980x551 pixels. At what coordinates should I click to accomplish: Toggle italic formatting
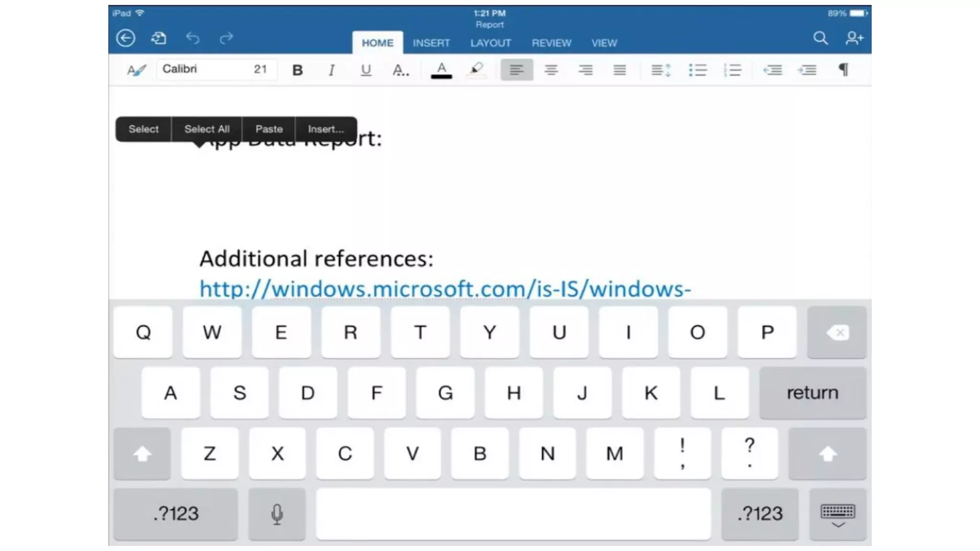click(x=331, y=70)
